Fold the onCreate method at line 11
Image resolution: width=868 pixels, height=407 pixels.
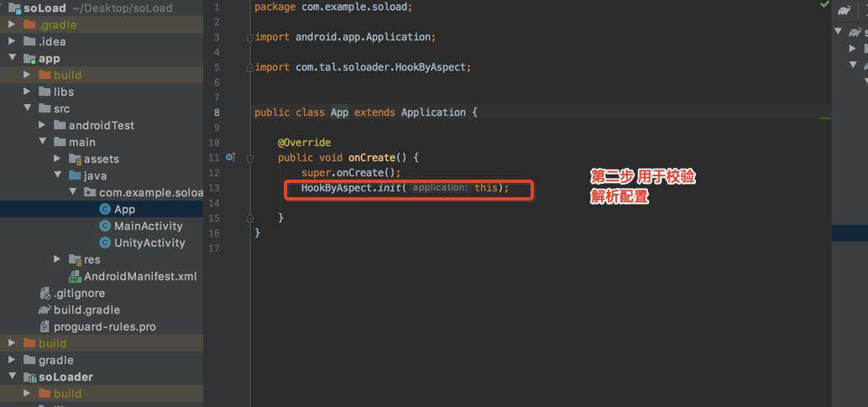249,159
